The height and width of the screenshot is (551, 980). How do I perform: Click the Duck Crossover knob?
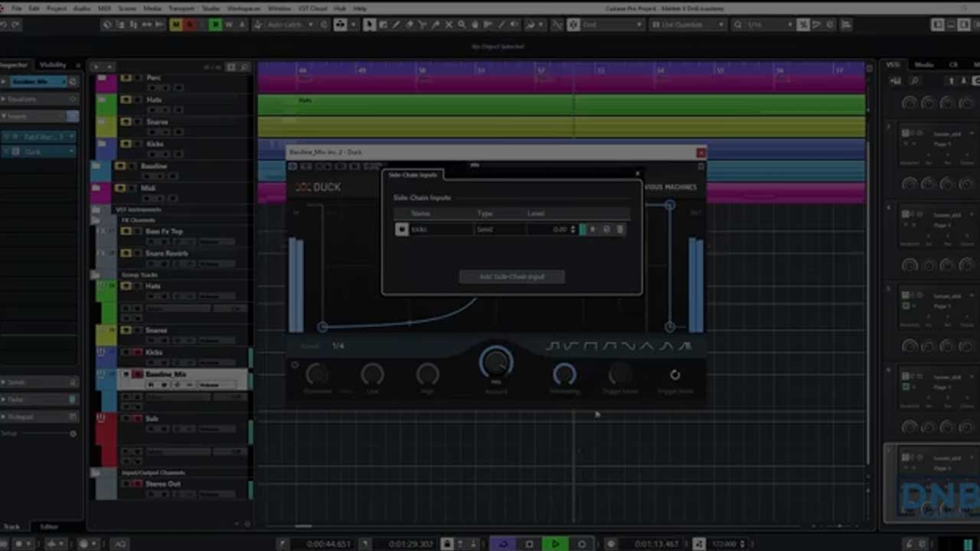[316, 374]
